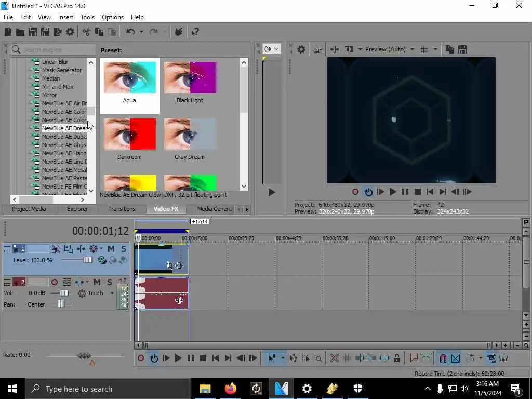Toggle Loop Playback in timeline transport

pos(154,358)
